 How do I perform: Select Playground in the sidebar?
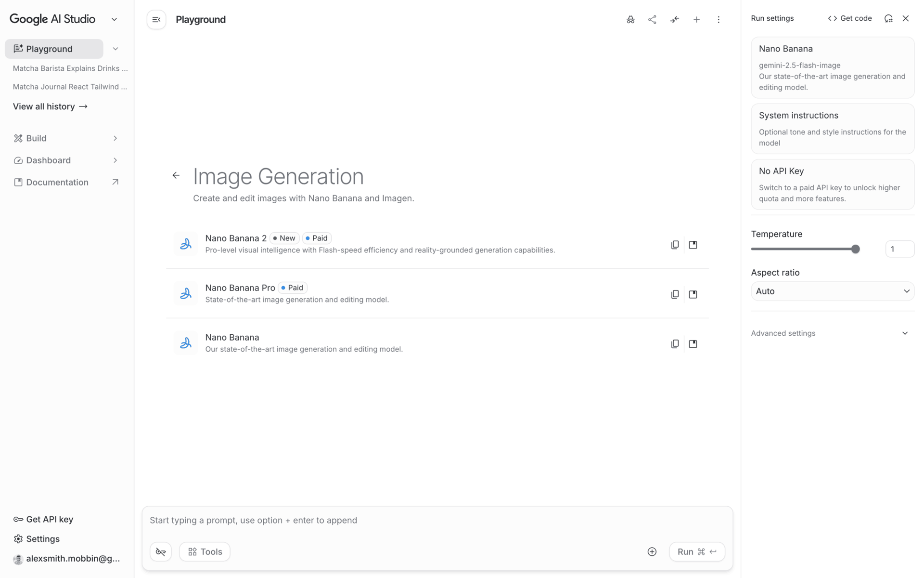tap(54, 49)
